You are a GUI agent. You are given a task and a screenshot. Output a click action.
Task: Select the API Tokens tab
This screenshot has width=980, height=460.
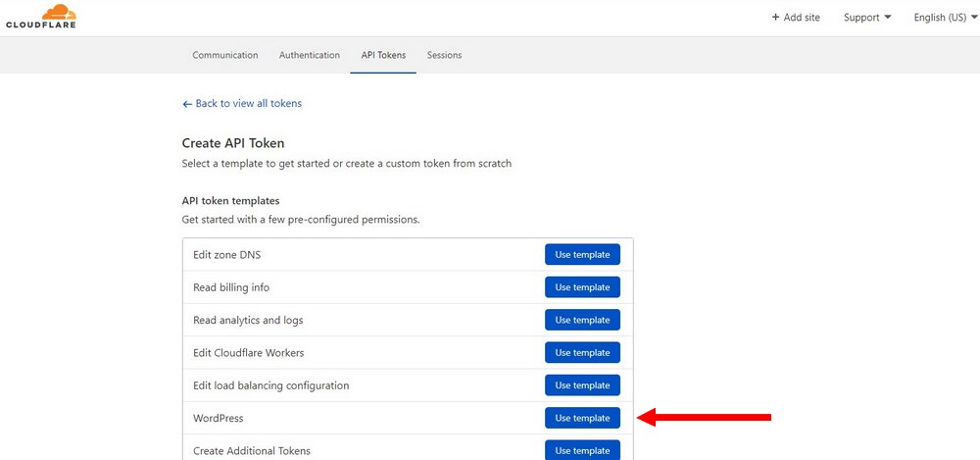[383, 55]
